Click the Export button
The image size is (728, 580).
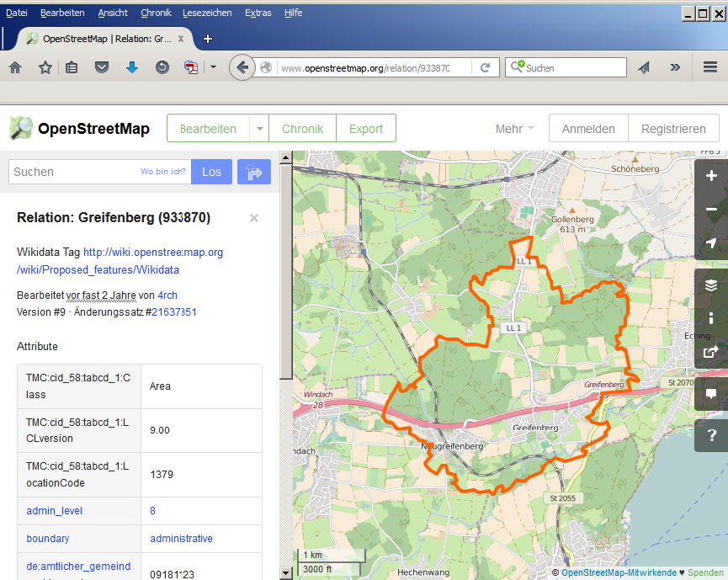point(366,129)
